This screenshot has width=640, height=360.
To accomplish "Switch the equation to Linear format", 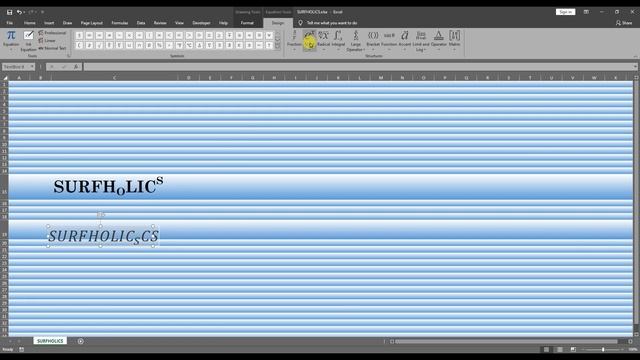I will pyautogui.click(x=47, y=40).
